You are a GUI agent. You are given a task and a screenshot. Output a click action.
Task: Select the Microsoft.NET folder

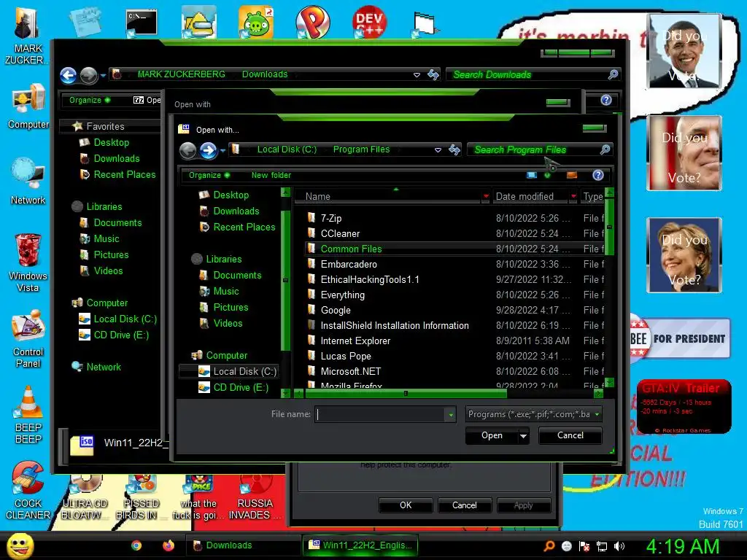(x=350, y=371)
